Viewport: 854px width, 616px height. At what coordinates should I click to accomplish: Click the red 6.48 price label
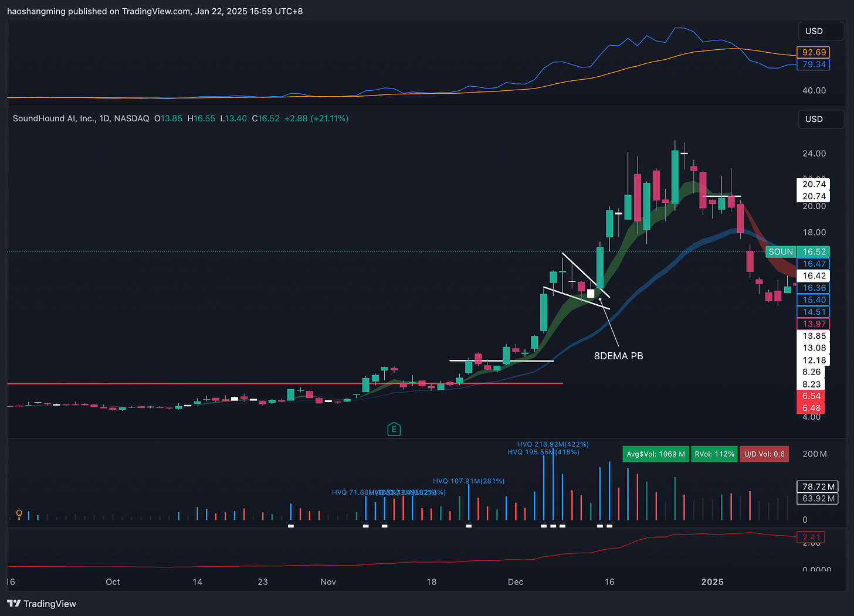point(811,408)
